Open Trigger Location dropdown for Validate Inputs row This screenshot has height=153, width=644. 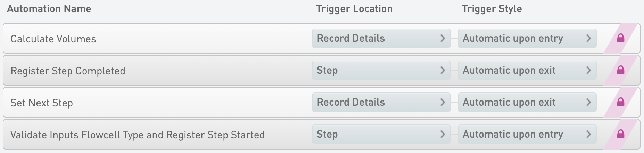pyautogui.click(x=381, y=134)
